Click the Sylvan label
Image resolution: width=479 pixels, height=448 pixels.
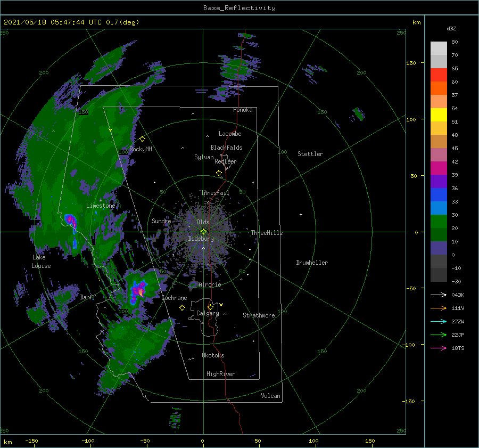pos(204,157)
